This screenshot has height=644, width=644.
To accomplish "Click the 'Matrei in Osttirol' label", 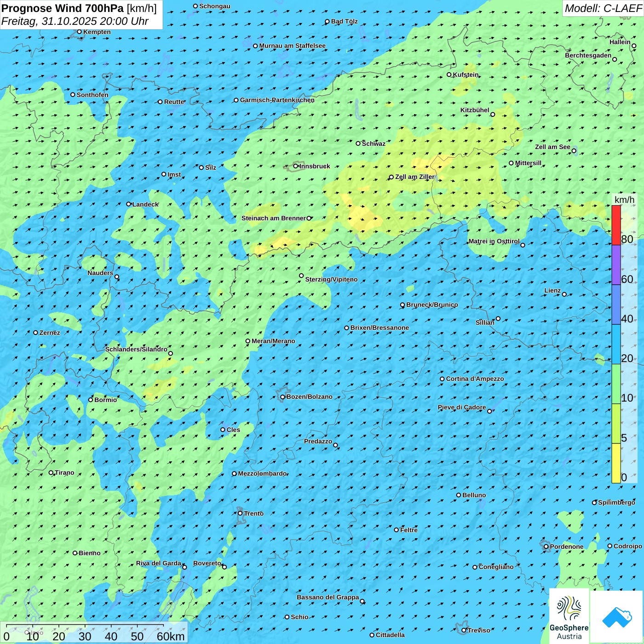I will coord(494,241).
